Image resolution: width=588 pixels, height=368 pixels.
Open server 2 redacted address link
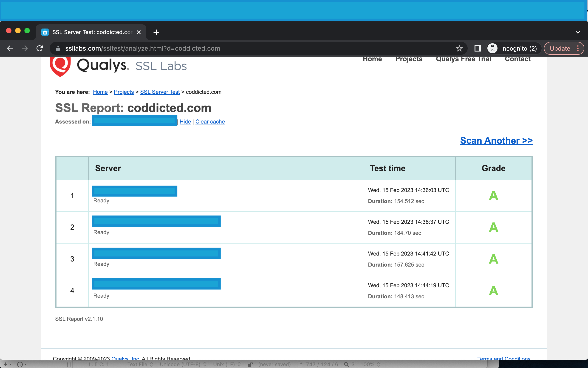coord(156,221)
